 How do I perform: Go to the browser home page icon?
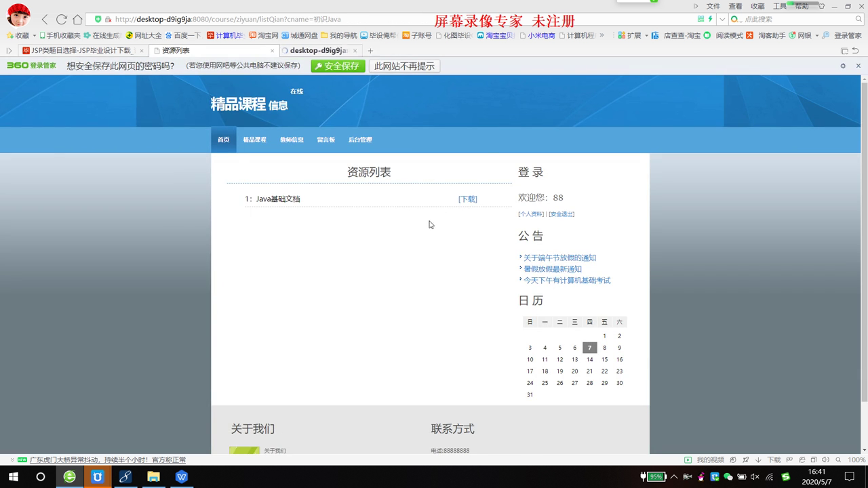point(77,19)
